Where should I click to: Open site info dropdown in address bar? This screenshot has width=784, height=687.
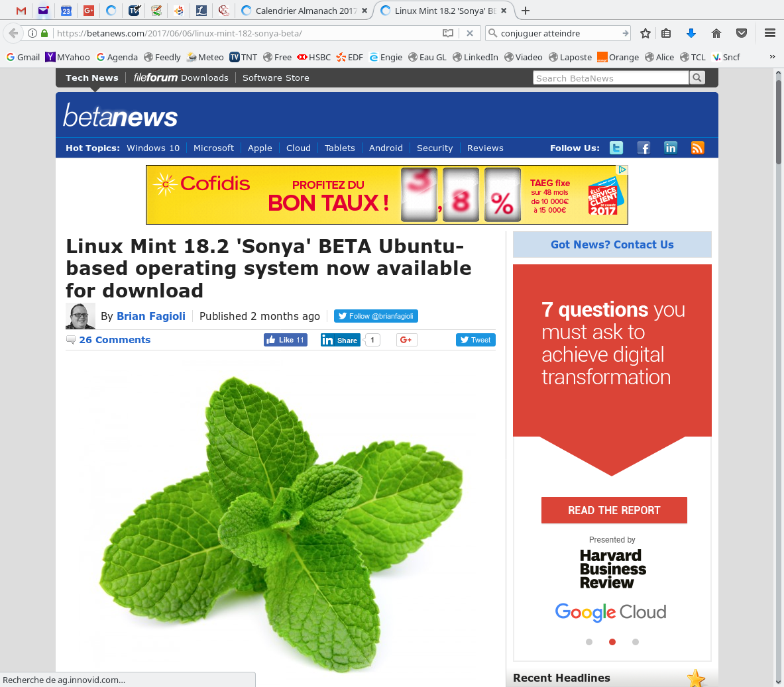pyautogui.click(x=32, y=32)
